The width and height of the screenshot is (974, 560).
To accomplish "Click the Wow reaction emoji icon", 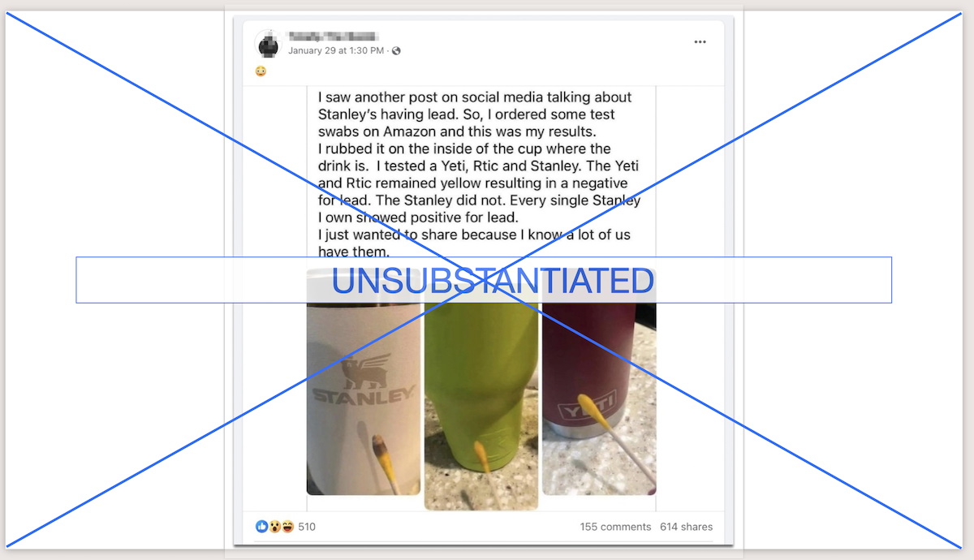I will tap(275, 527).
